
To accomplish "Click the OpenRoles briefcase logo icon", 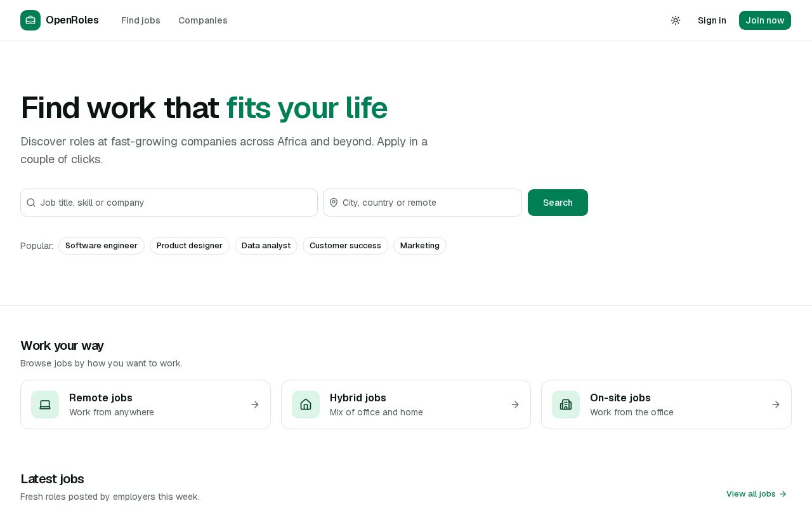I will click(x=30, y=20).
